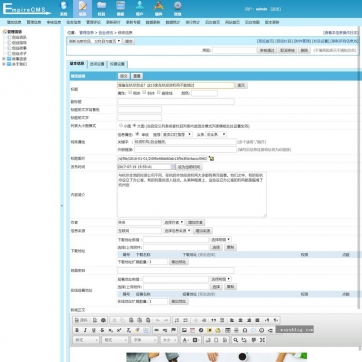This screenshot has height=362, width=362.
Task: Maximize the editor with the fullscreen icon
Action: 262,340
